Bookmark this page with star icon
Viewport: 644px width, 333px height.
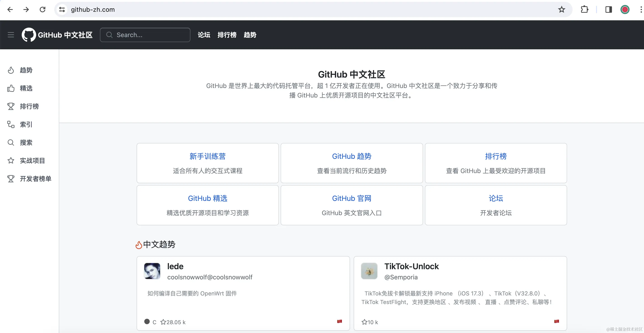point(561,10)
